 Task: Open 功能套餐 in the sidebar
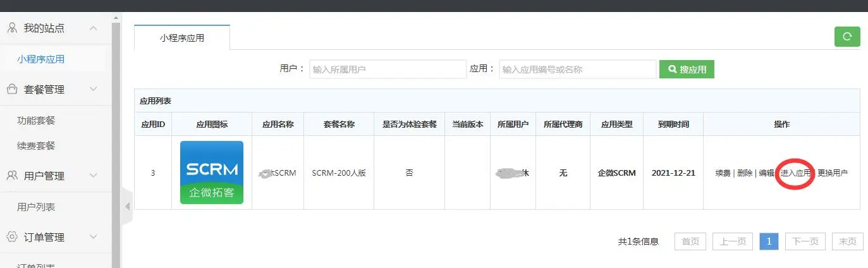click(36, 120)
